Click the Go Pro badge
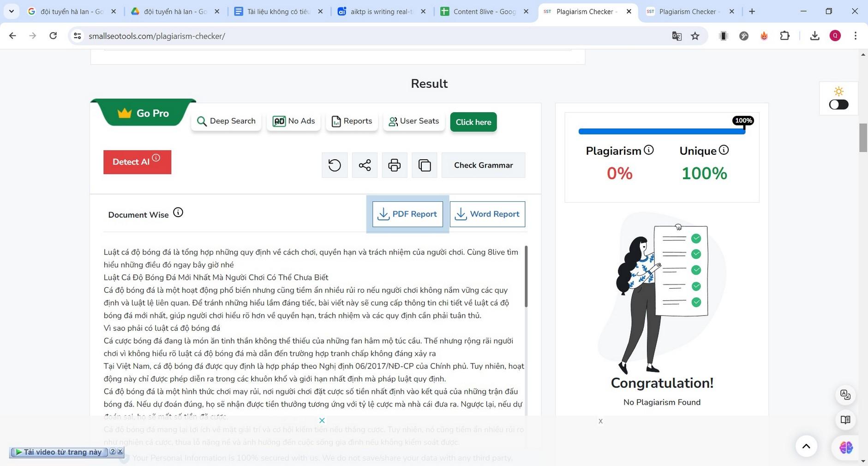868x466 pixels. 144,113
